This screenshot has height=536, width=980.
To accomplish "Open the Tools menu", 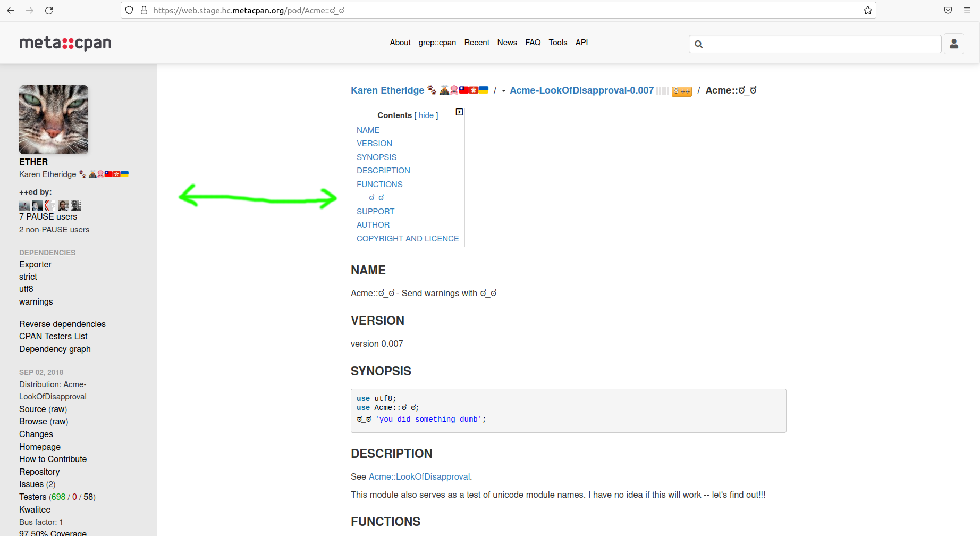I will pyautogui.click(x=558, y=43).
